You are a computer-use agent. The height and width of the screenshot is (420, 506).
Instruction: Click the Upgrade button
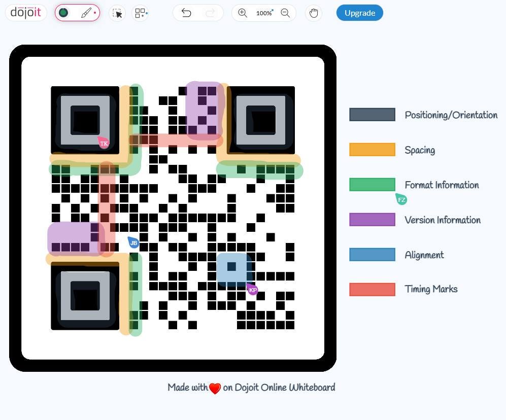click(359, 13)
